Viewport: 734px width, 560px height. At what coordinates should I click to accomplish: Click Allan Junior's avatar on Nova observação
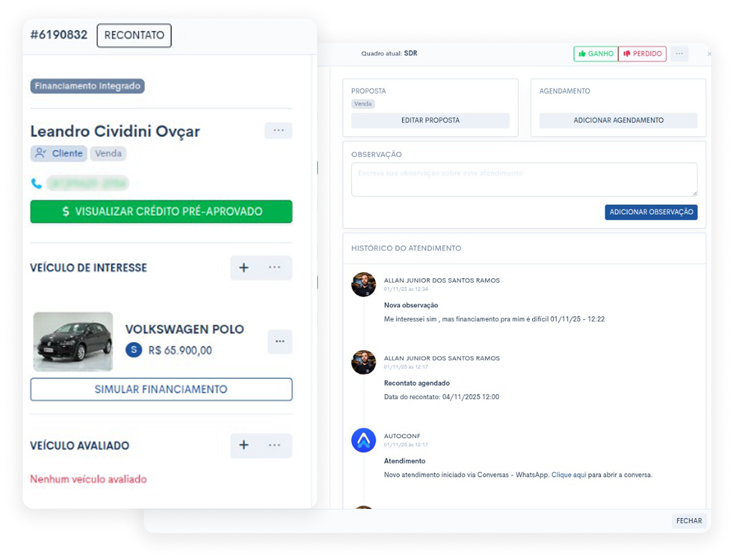(364, 285)
